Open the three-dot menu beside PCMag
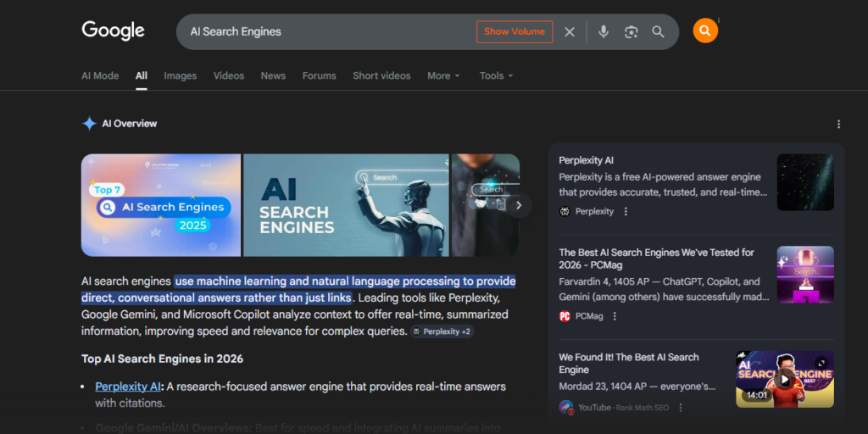Image resolution: width=868 pixels, height=434 pixels. coord(615,316)
